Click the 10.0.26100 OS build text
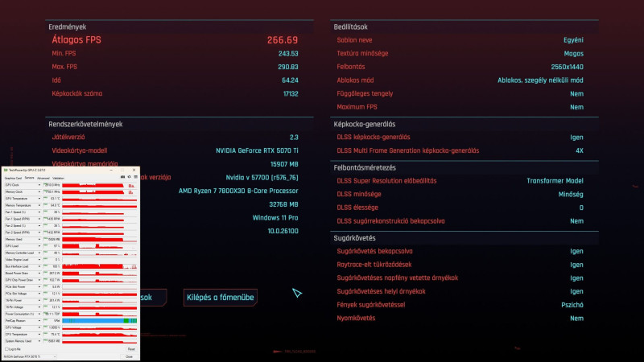Viewport: 644px width, 362px height. [x=283, y=231]
